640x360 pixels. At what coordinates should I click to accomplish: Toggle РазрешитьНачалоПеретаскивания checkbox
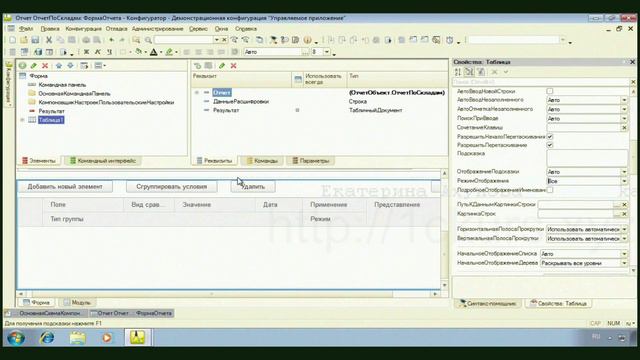(x=550, y=136)
